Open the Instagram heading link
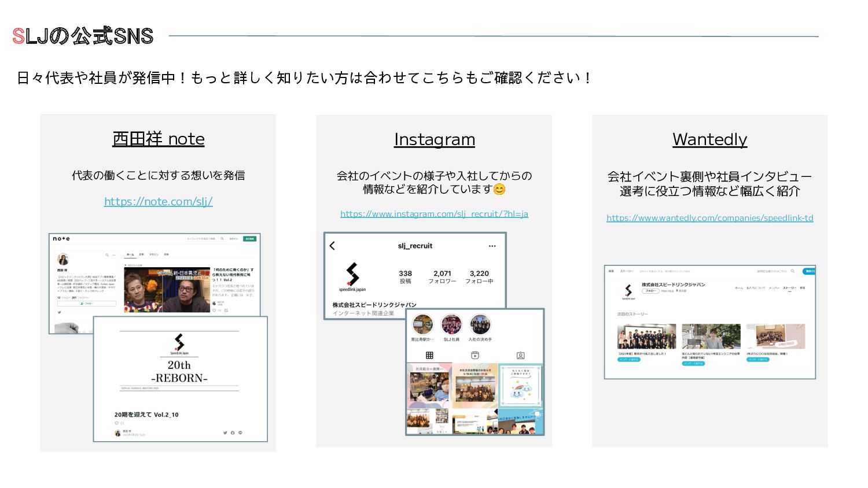 click(435, 139)
